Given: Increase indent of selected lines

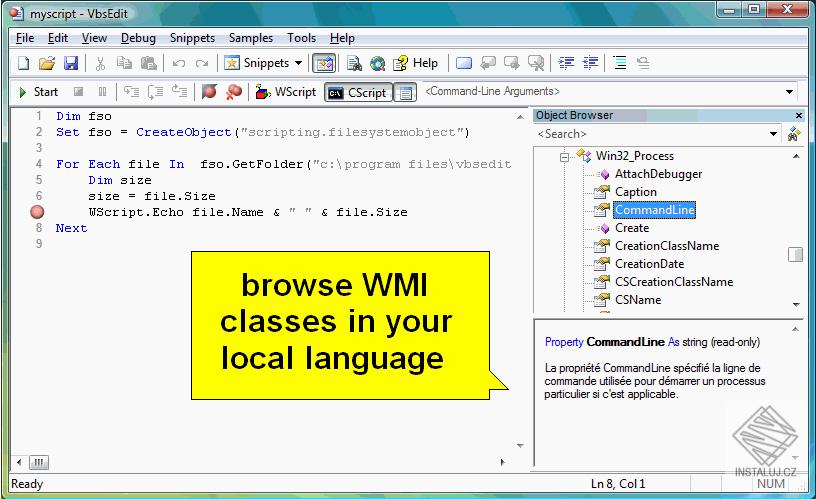Looking at the screenshot, I should point(590,63).
